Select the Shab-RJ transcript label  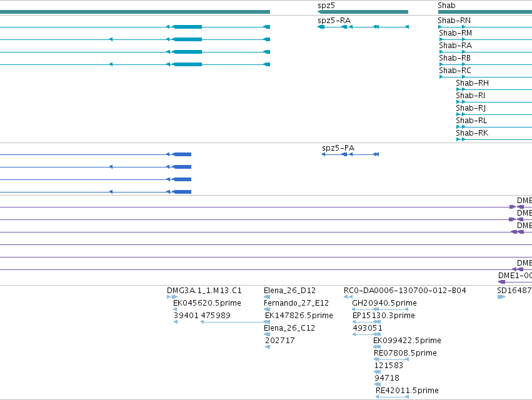pyautogui.click(x=471, y=108)
